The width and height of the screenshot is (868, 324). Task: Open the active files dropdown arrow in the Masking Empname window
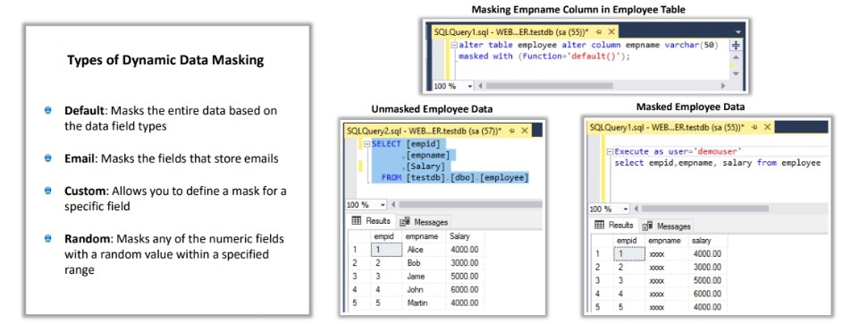tap(737, 33)
